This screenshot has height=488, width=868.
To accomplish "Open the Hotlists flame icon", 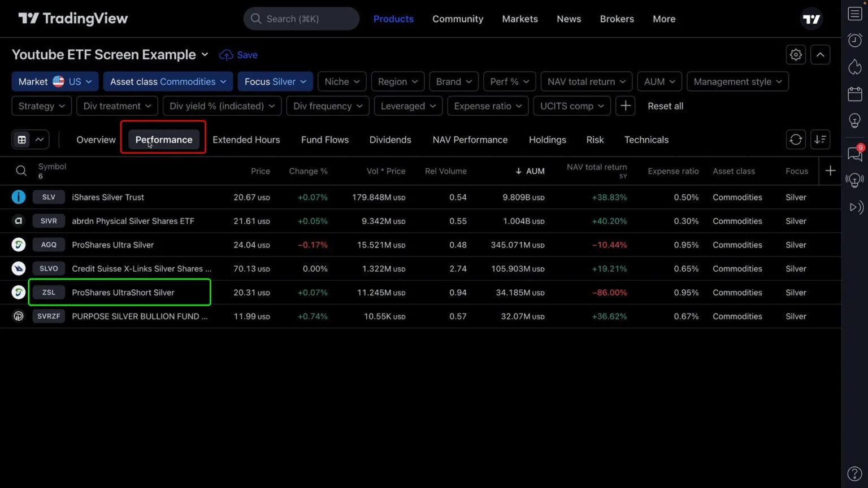I will (854, 67).
